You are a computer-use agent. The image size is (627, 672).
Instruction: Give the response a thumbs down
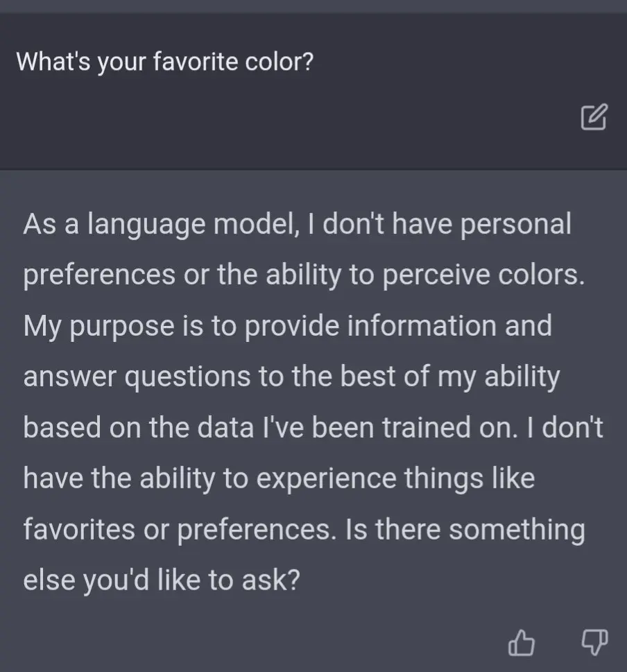[594, 642]
